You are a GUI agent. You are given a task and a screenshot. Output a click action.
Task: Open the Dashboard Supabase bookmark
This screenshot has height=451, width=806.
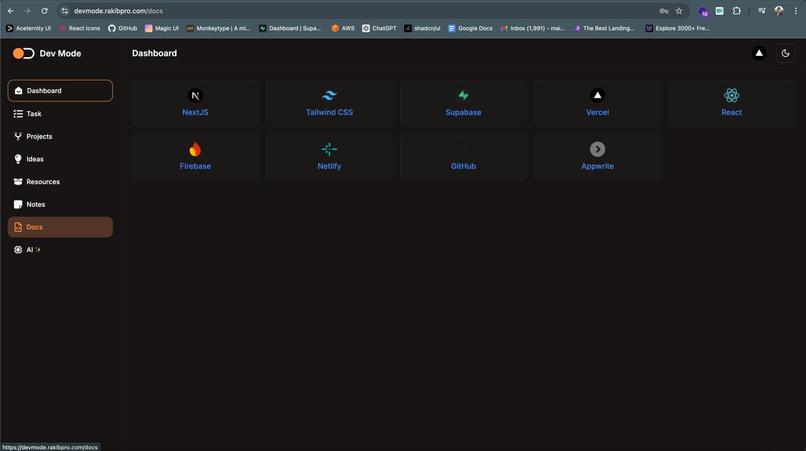coord(290,28)
